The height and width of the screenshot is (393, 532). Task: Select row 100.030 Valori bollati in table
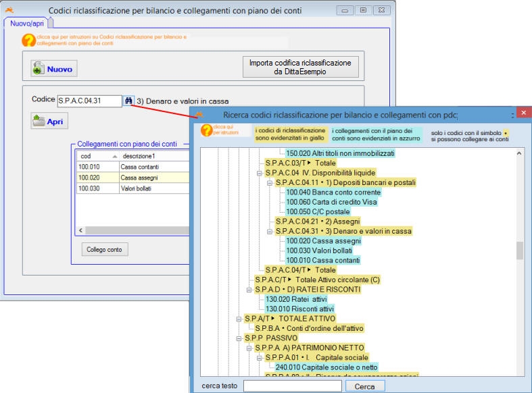pos(133,188)
